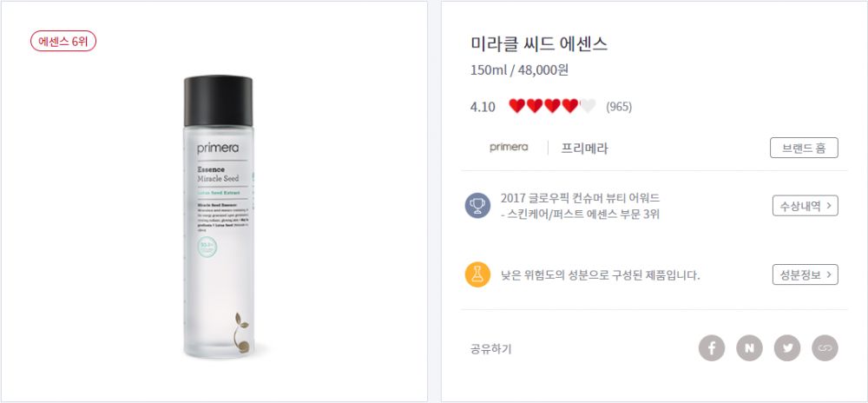
Task: Click the 에센스 6위 ranking badge
Action: 63,42
